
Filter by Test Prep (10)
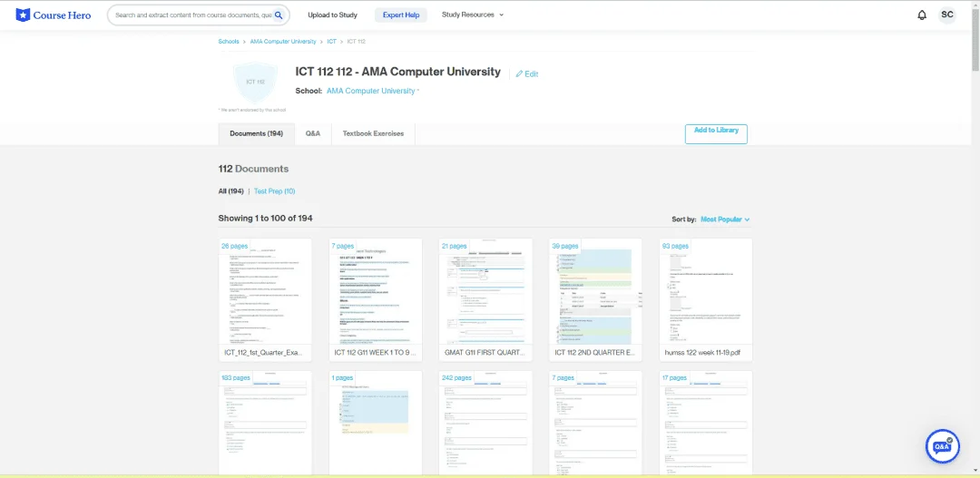coord(274,191)
